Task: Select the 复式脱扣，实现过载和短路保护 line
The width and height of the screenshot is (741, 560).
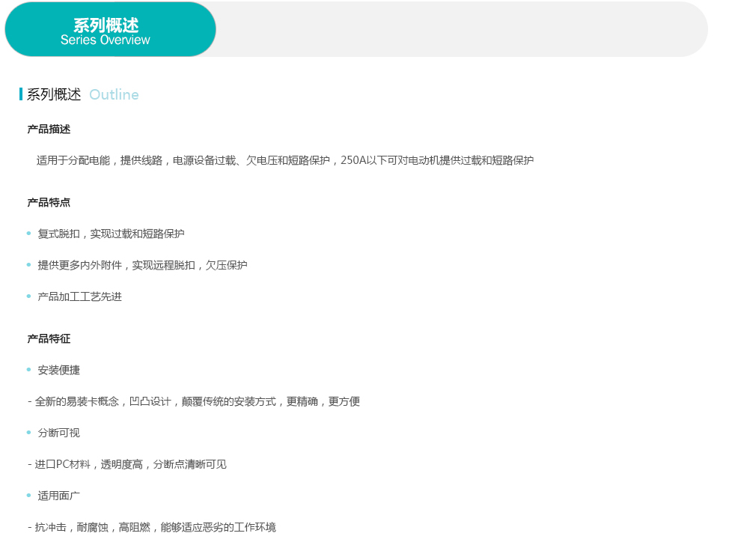Action: [111, 234]
